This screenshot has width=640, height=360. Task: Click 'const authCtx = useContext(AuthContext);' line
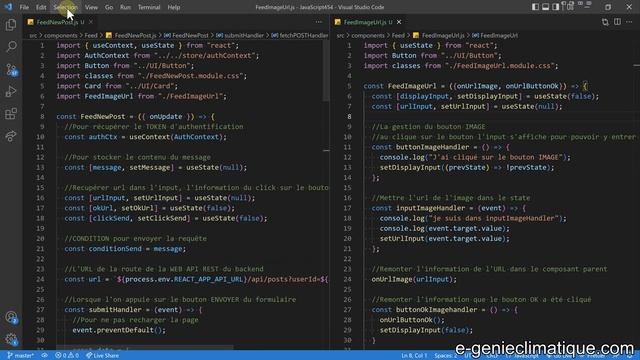coord(145,137)
